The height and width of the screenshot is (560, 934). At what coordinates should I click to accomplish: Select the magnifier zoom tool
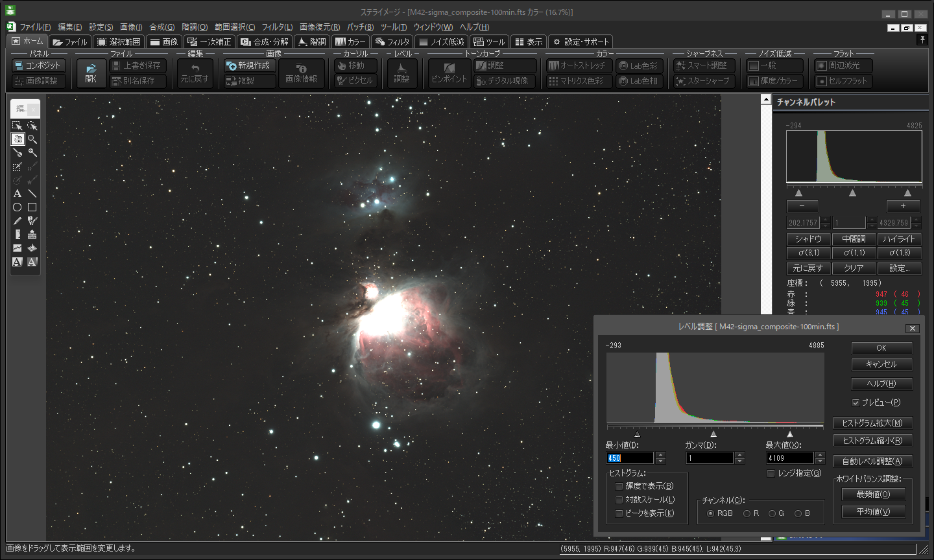point(32,139)
